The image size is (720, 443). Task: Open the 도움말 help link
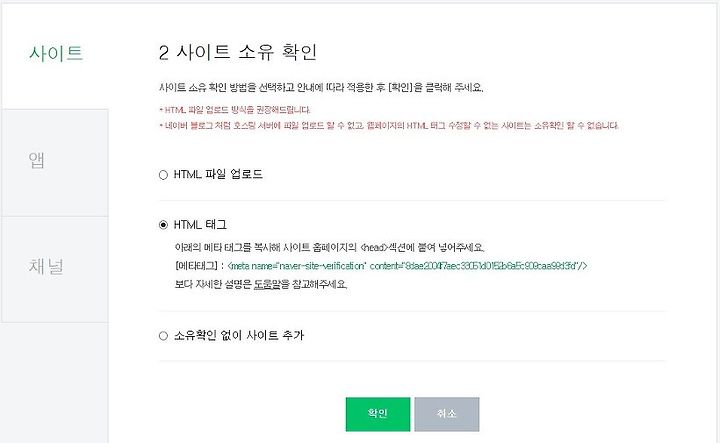(267, 284)
